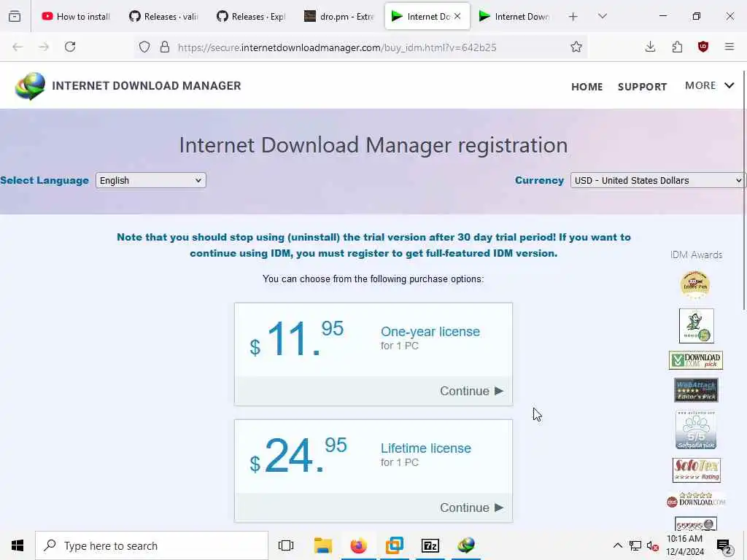Click the IDM globe logo in header

point(30,86)
